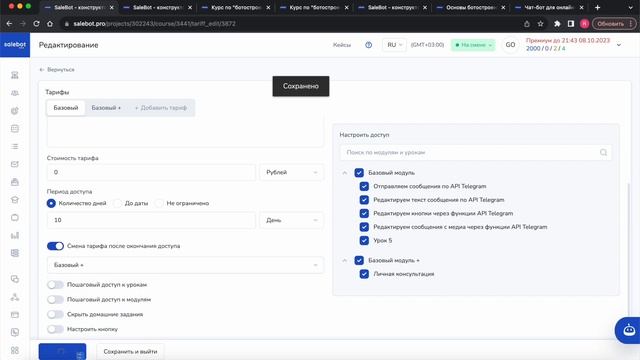
Task: Click the share icon in address bar
Action: 527,24
